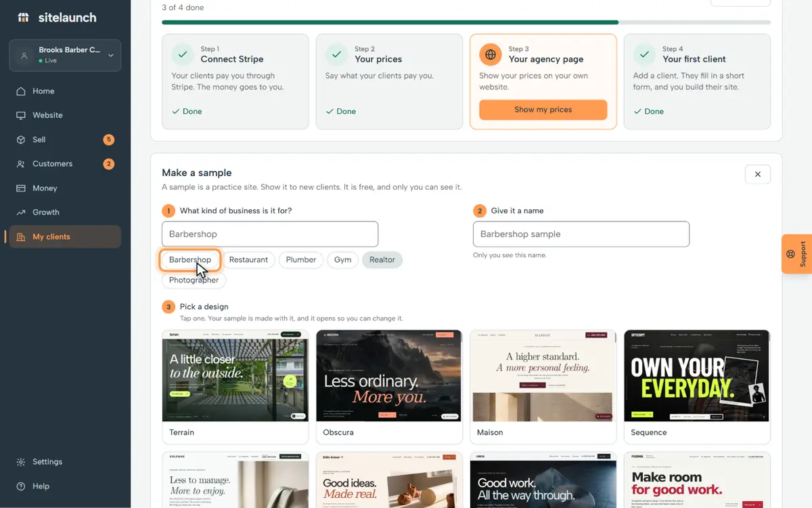Click the Step 1 Connect Stripe card

[x=235, y=82]
